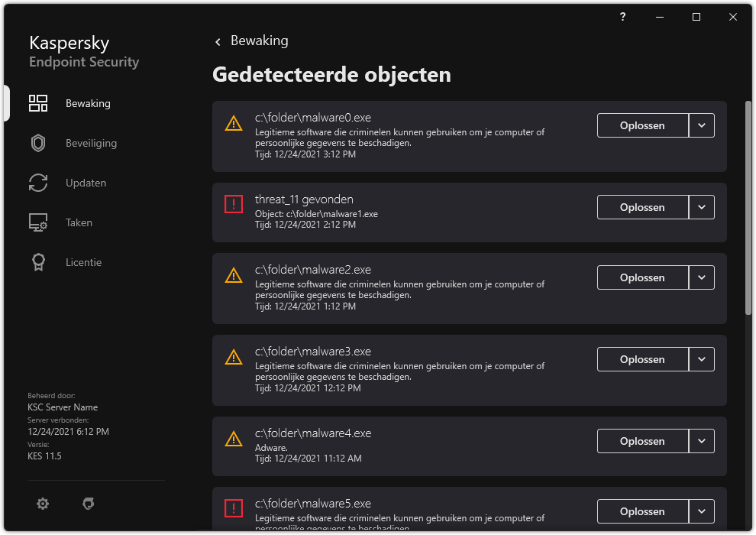Image resolution: width=756 pixels, height=535 pixels.
Task: Go back using the Bewaking back chevron
Action: (218, 41)
